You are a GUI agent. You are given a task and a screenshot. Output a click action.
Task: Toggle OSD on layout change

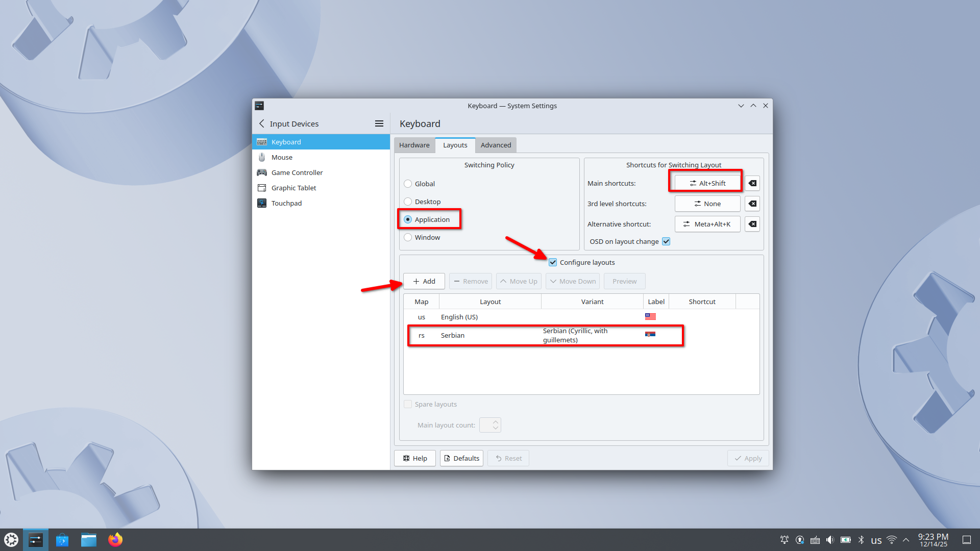pyautogui.click(x=666, y=241)
